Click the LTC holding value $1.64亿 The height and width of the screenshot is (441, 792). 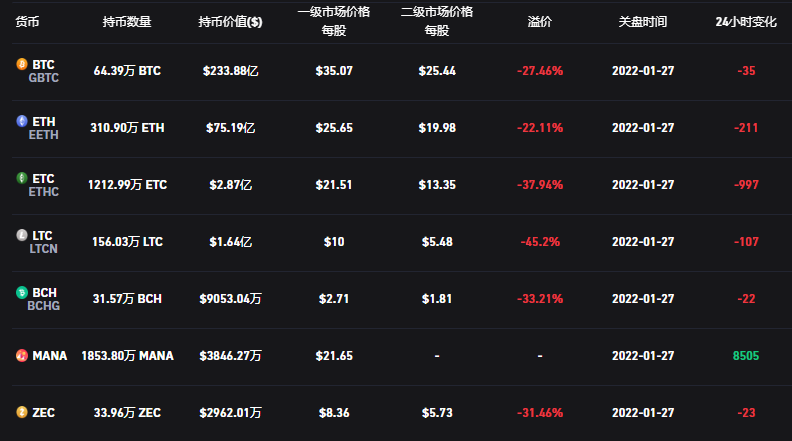pyautogui.click(x=231, y=242)
